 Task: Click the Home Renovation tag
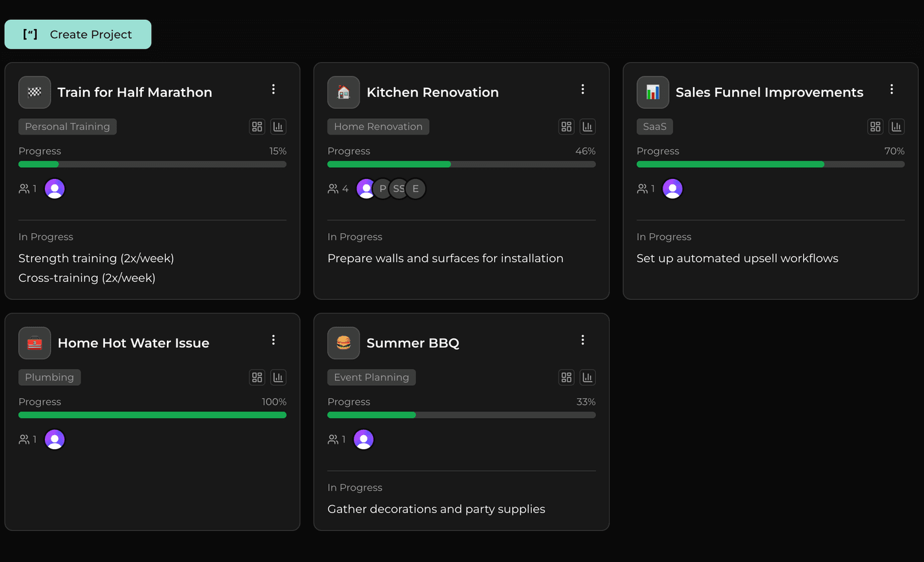(x=378, y=127)
